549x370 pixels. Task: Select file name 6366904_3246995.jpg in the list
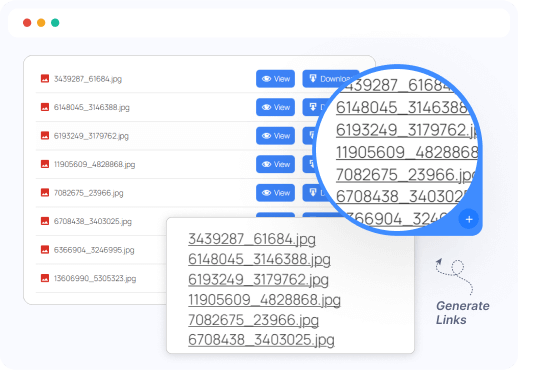pyautogui.click(x=94, y=250)
